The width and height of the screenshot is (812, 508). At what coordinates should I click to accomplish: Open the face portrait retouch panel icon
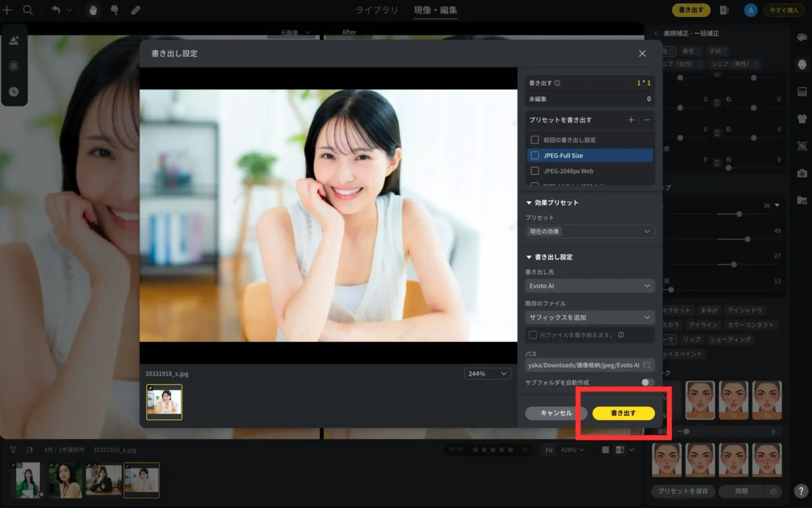[x=802, y=64]
